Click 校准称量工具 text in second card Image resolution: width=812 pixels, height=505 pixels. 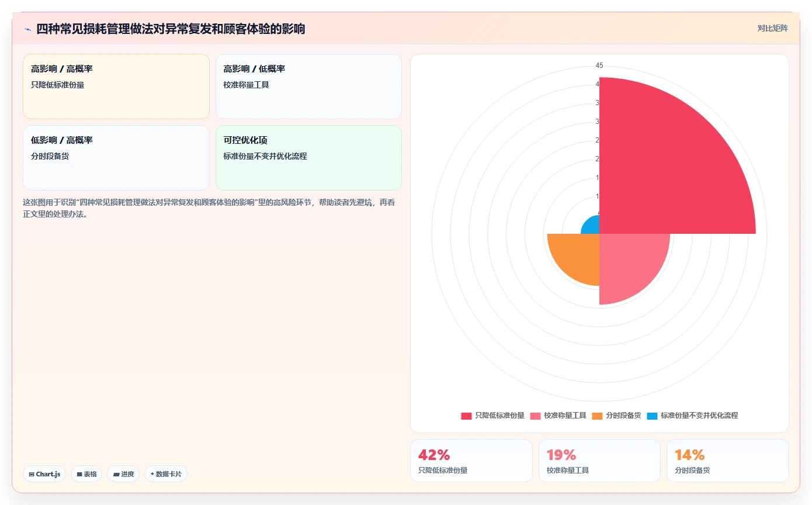(247, 85)
